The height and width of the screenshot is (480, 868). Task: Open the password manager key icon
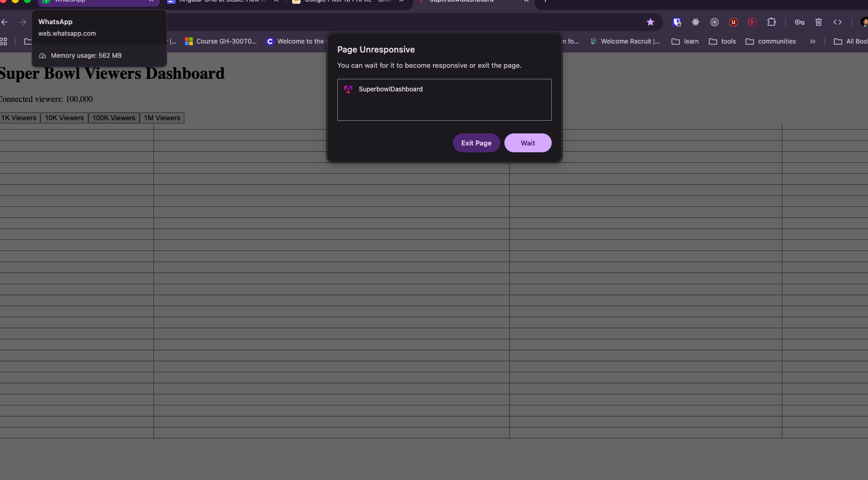[x=800, y=22]
